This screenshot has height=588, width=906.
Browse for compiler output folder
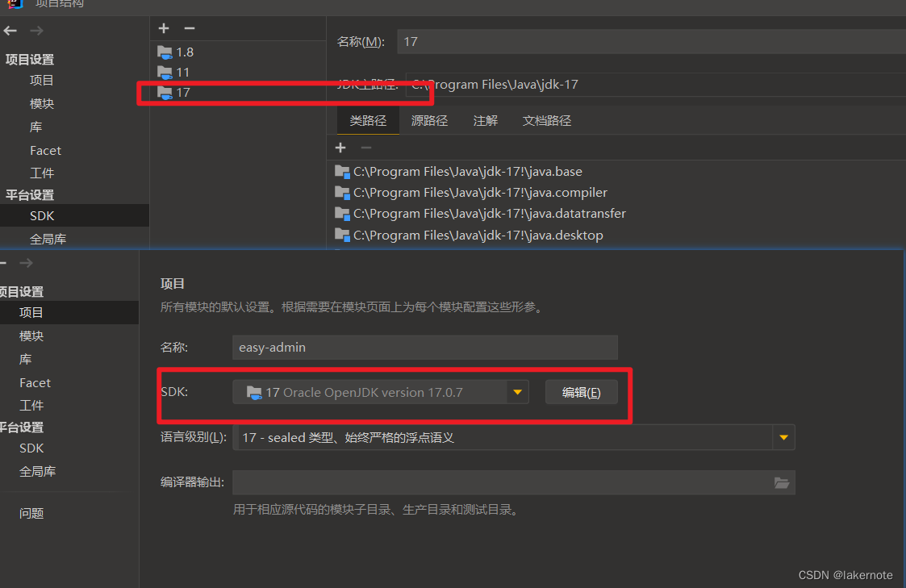pos(782,483)
